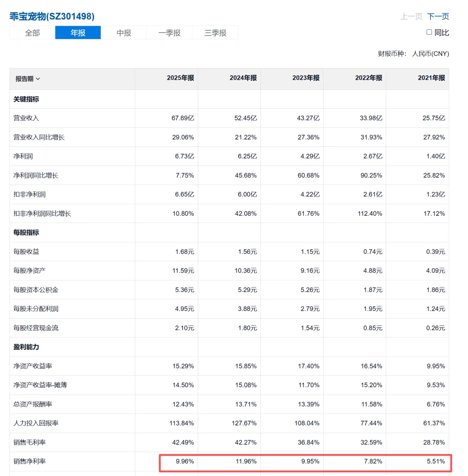Image resolution: width=468 pixels, height=476 pixels.
Task: Select the 2024年报 column header
Action: (x=243, y=78)
